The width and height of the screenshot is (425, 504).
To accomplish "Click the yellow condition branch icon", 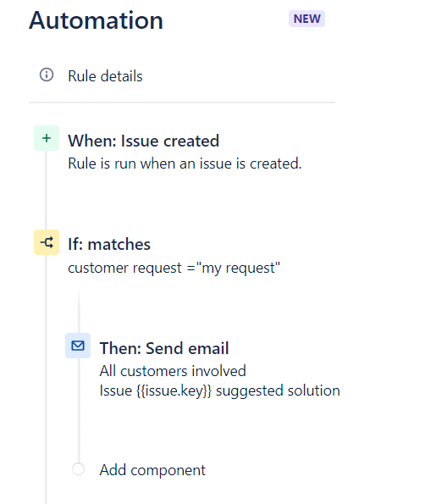I will click(47, 242).
